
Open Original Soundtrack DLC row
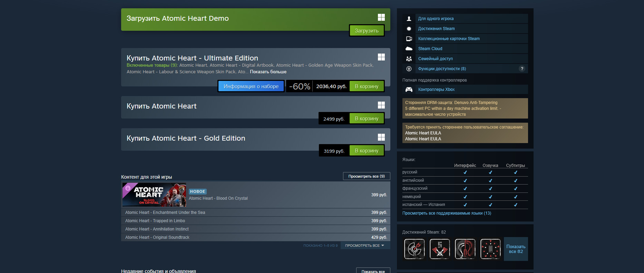(256, 237)
